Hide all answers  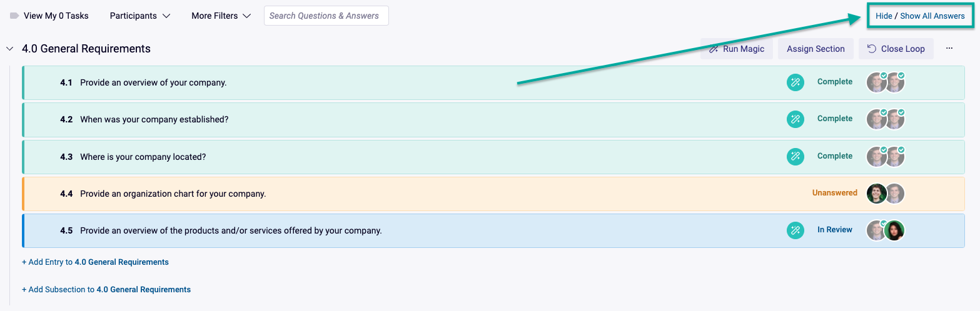(x=884, y=16)
